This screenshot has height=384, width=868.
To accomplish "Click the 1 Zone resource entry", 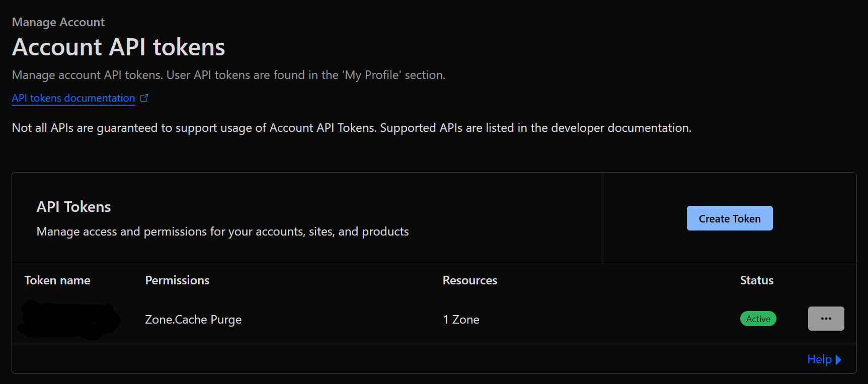I will pos(461,320).
